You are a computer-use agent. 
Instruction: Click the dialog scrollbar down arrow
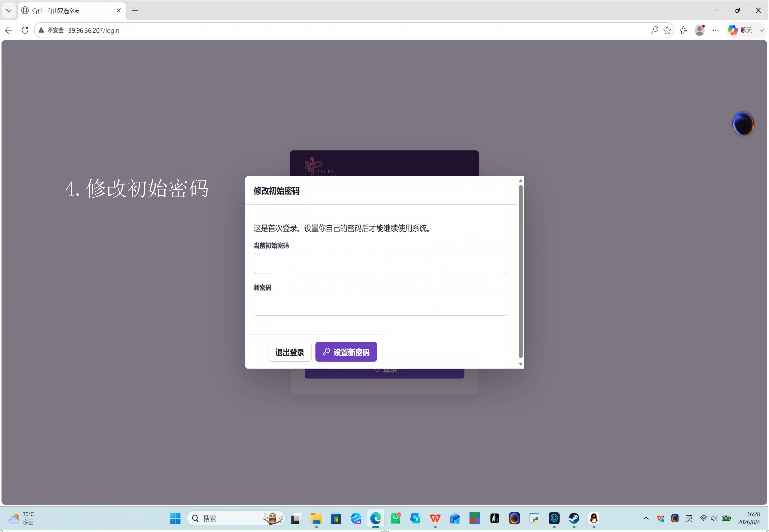pos(520,364)
